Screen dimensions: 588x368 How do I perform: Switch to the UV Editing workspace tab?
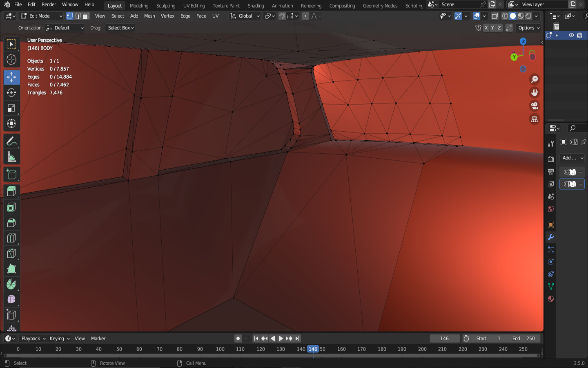[194, 6]
